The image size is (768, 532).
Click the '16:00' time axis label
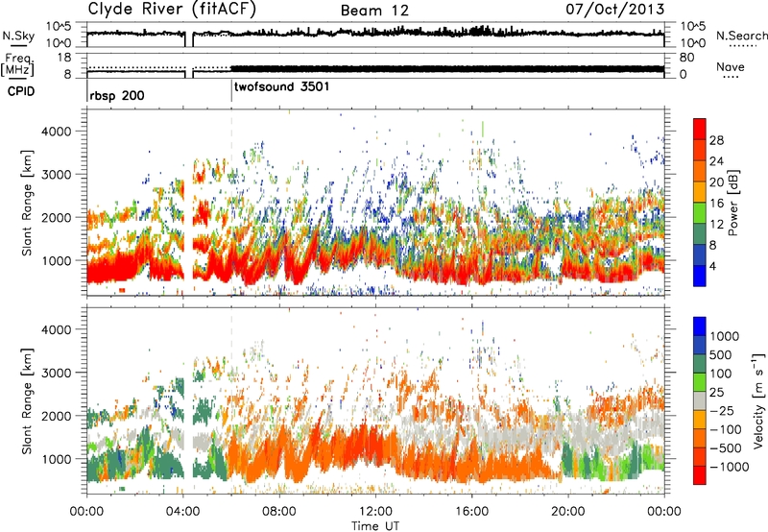471,512
